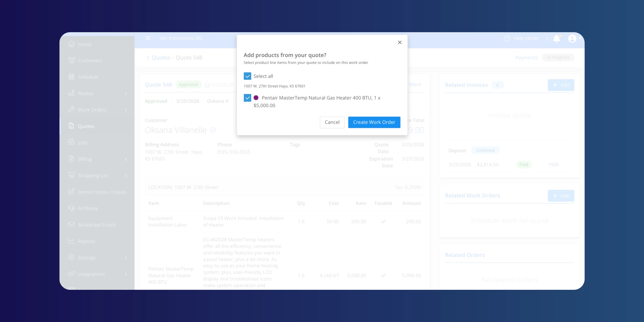The height and width of the screenshot is (322, 644).
Task: Expand the Routes submenu chevron
Action: point(126,93)
